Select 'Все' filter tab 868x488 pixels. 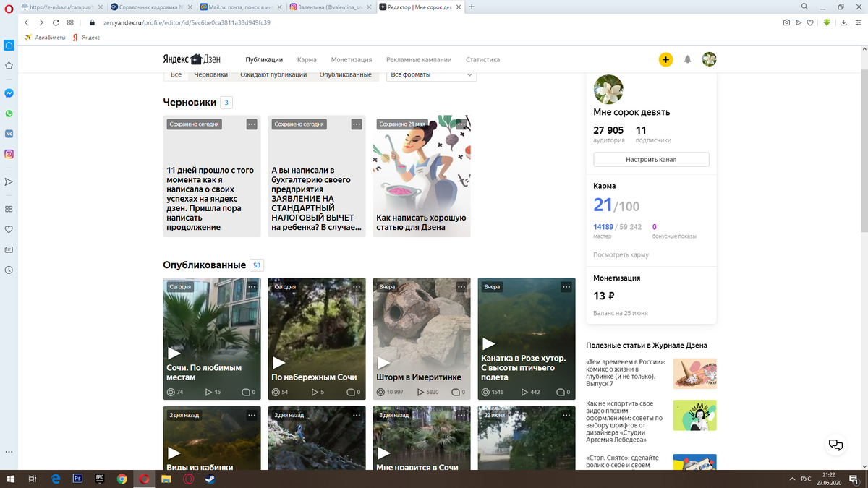coord(176,74)
